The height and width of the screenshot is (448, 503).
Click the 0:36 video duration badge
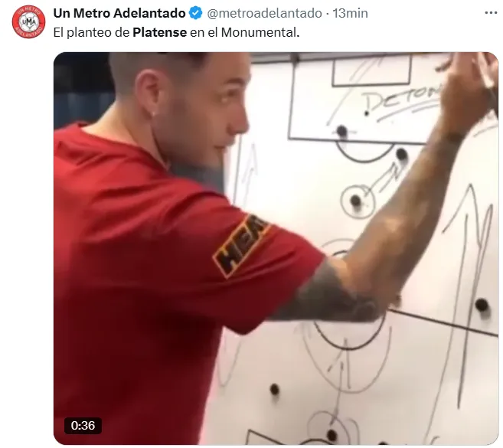tap(83, 426)
